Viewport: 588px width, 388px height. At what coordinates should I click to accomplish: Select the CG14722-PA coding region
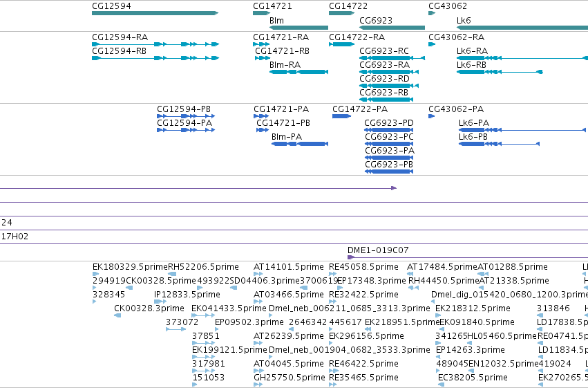click(x=341, y=116)
